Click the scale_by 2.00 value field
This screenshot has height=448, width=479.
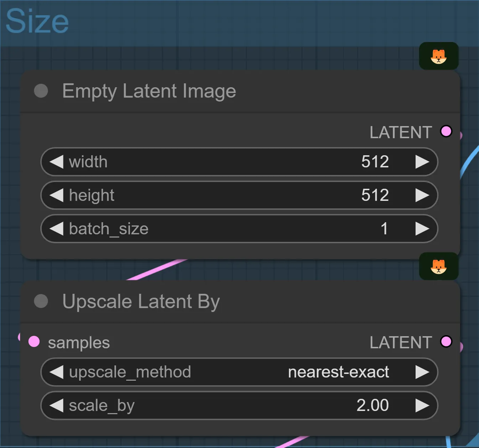[372, 406]
